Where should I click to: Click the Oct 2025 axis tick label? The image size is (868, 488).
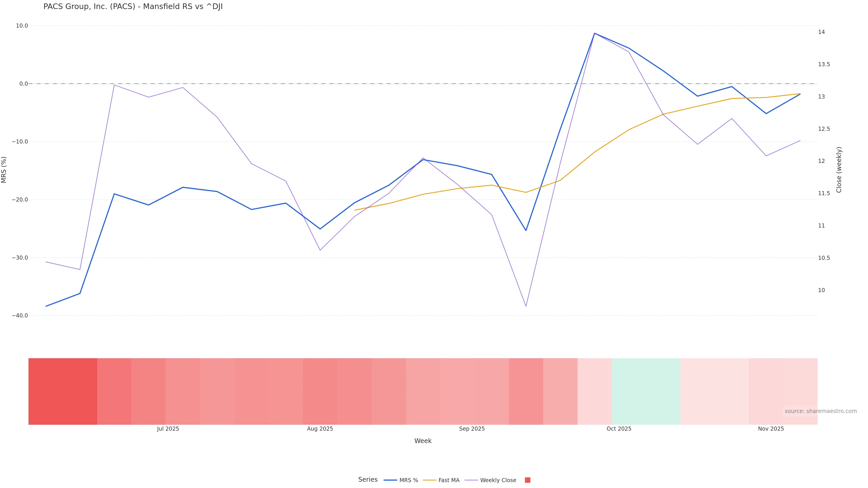[x=619, y=429]
